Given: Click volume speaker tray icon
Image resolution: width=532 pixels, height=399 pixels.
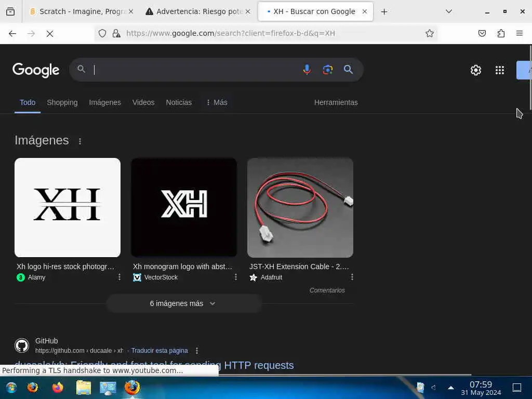Looking at the screenshot, I should 434,388.
